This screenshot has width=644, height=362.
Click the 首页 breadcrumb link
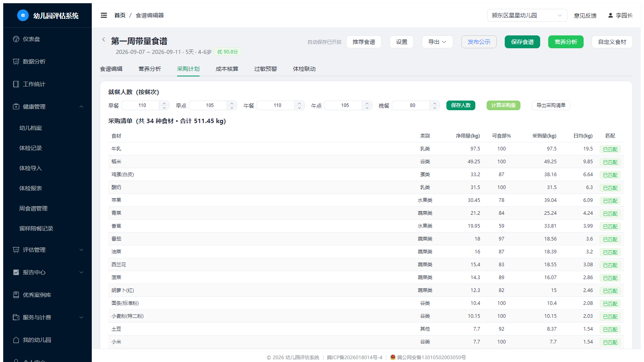pyautogui.click(x=120, y=15)
